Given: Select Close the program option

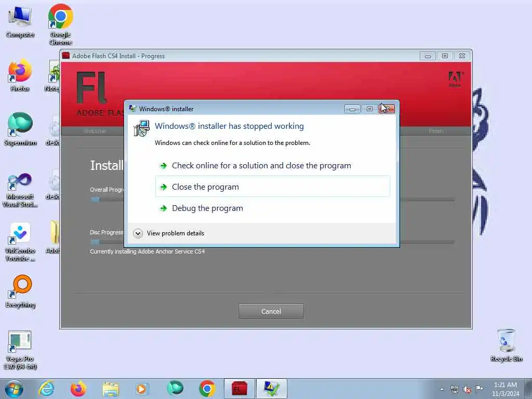Looking at the screenshot, I should click(272, 187).
